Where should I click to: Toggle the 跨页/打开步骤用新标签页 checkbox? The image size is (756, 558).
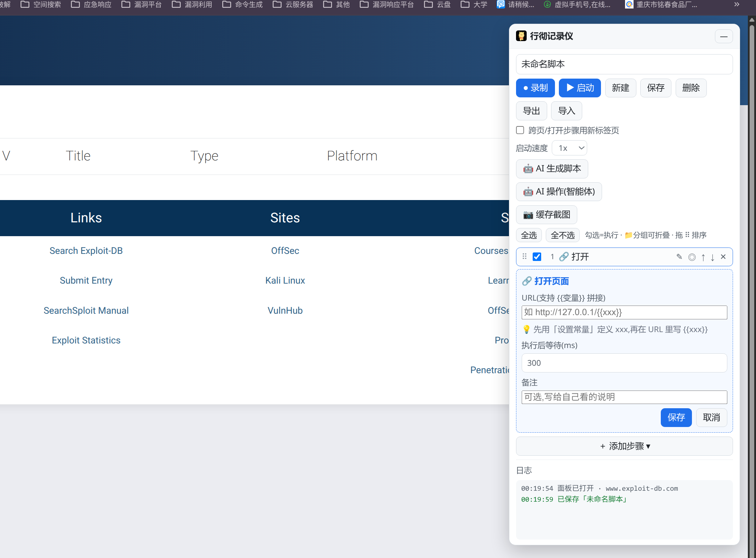coord(520,130)
